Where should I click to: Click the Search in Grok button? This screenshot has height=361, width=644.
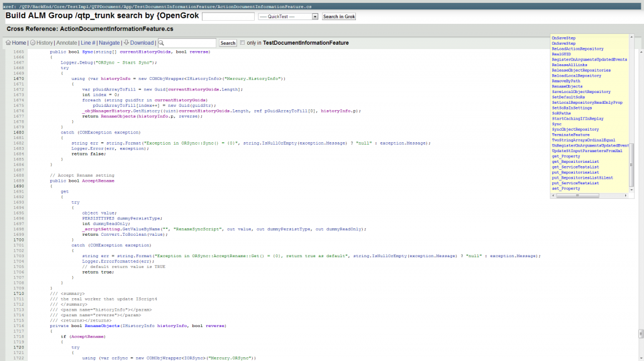pyautogui.click(x=339, y=16)
